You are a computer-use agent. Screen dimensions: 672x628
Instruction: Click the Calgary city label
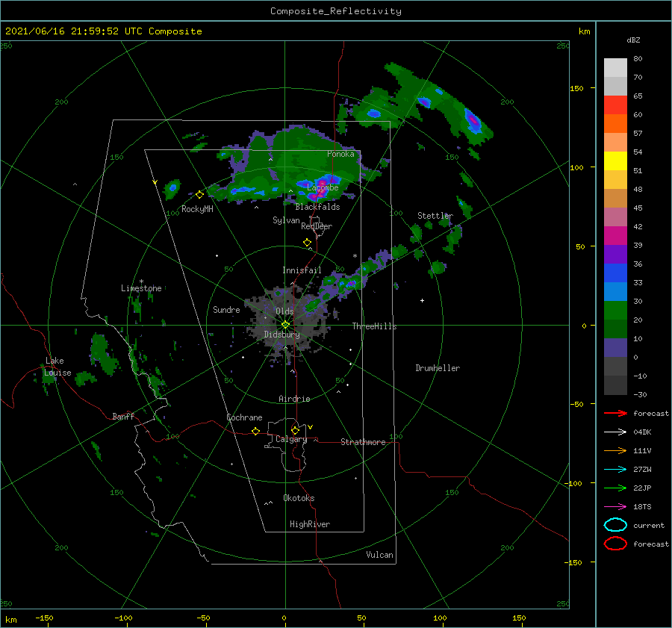pos(291,439)
